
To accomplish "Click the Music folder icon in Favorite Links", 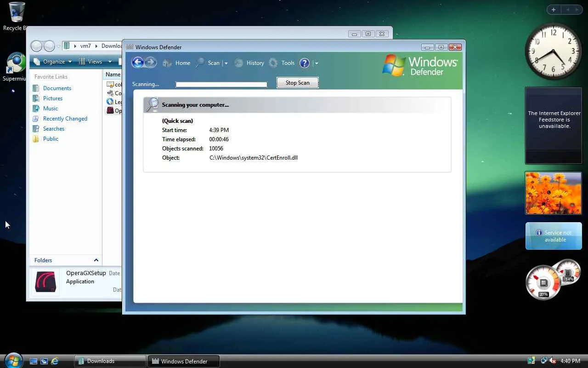I will pyautogui.click(x=36, y=109).
